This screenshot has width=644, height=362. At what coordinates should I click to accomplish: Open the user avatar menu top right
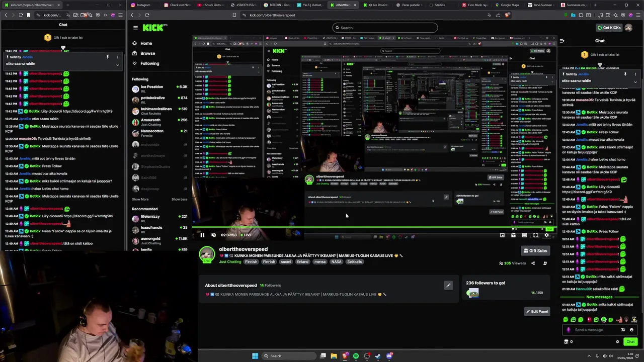point(628,28)
